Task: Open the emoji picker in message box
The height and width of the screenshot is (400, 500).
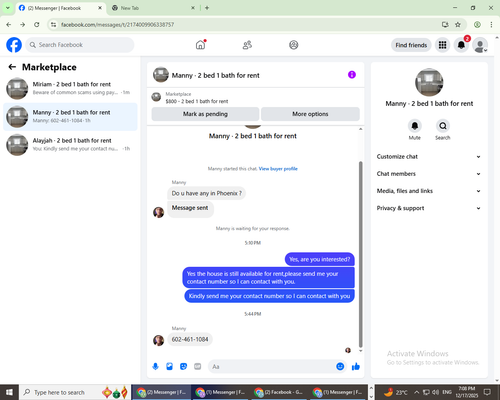Action: (340, 366)
